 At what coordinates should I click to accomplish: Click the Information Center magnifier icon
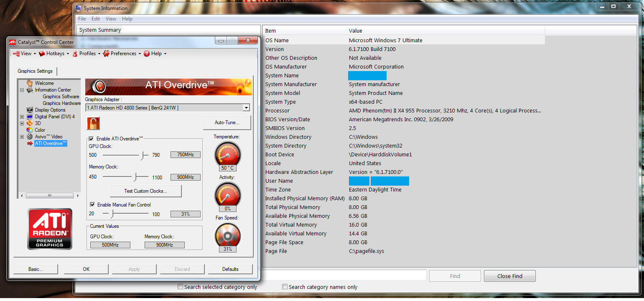point(30,90)
